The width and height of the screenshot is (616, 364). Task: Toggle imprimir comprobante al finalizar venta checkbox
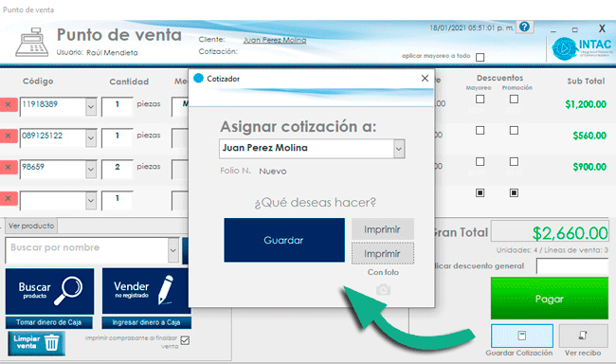pos(185,340)
